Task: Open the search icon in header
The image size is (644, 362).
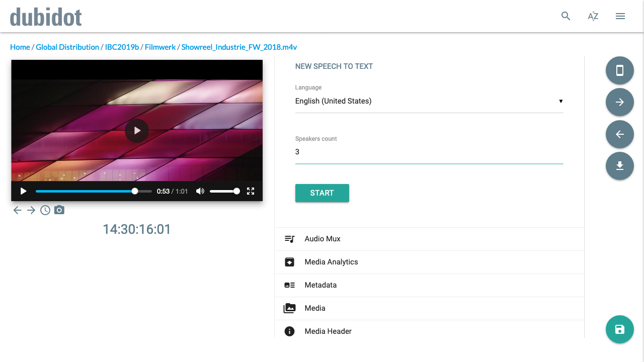Action: [x=566, y=16]
